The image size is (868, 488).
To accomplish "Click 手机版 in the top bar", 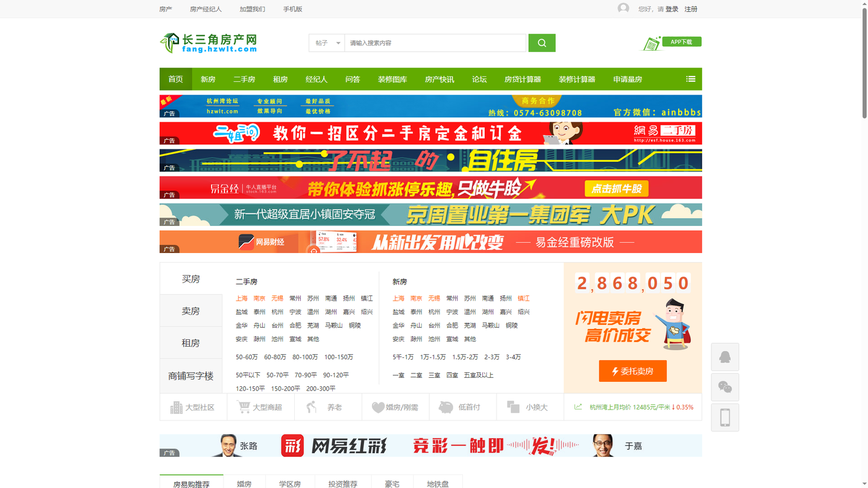I will 293,9.
